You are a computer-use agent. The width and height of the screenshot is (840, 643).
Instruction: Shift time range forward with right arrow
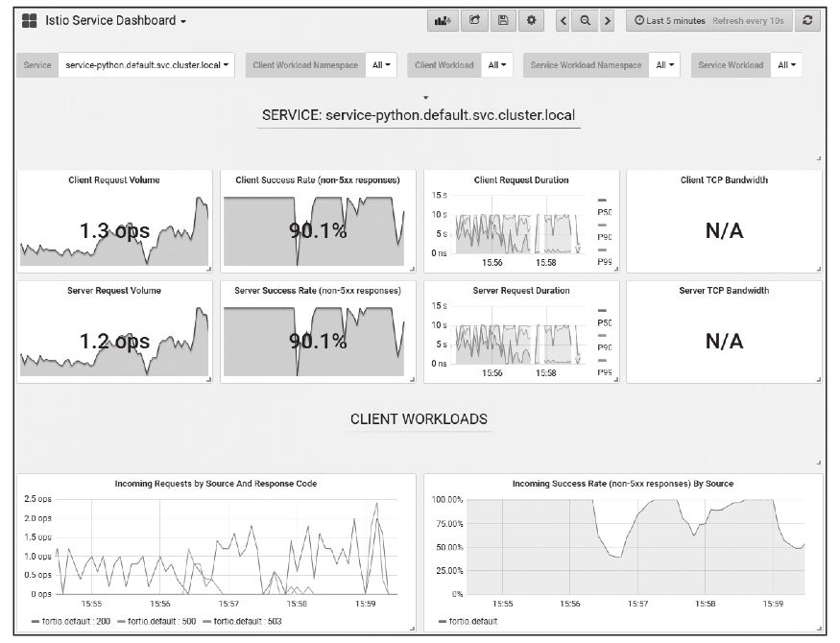click(x=607, y=20)
